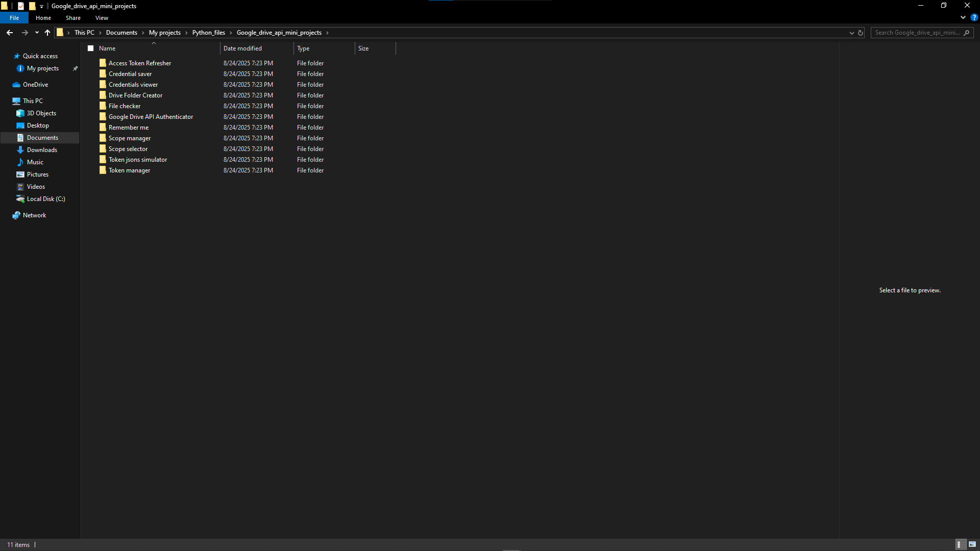Go up one level with the Up arrow
This screenshot has height=551, width=980.
(47, 33)
